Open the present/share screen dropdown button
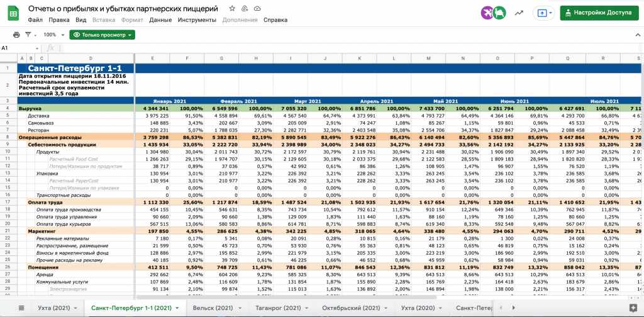The width and height of the screenshot is (644, 317). click(x=544, y=13)
